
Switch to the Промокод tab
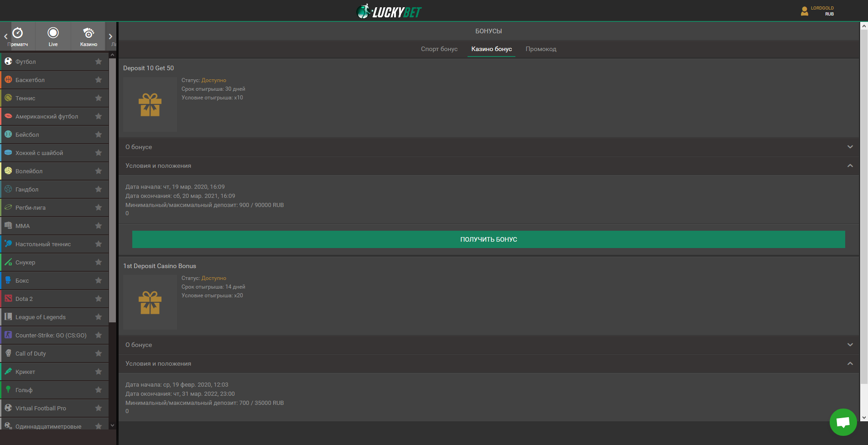click(x=541, y=49)
